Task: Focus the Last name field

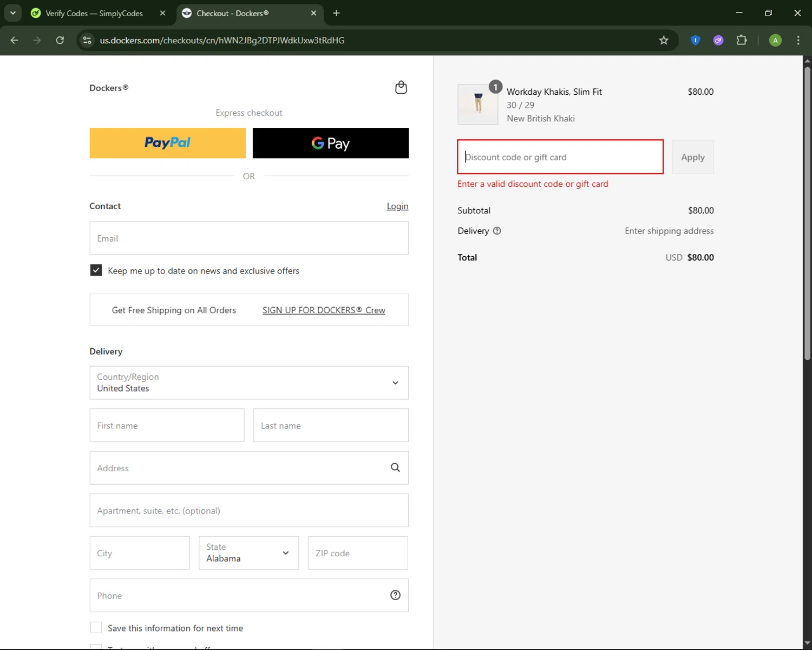Action: pyautogui.click(x=331, y=425)
